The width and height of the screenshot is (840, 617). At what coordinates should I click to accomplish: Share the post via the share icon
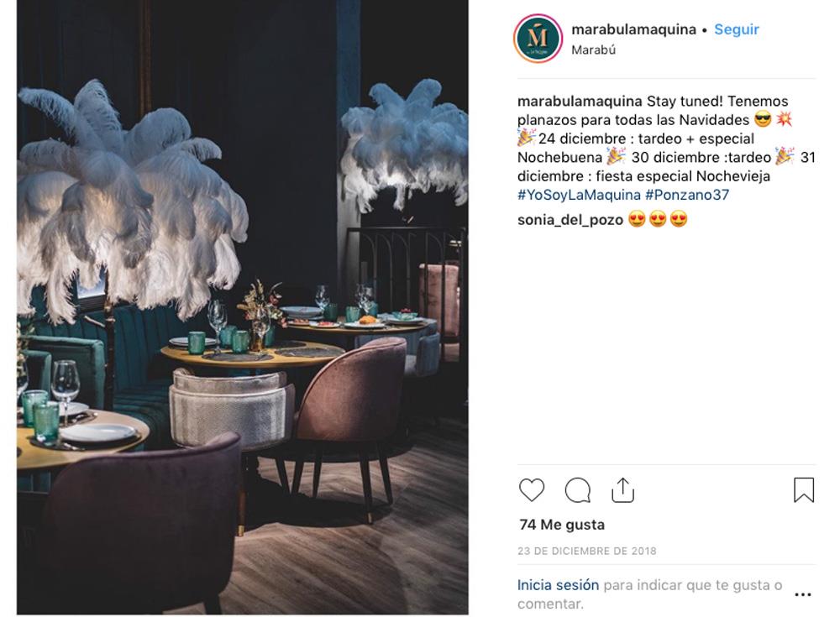[x=622, y=489]
